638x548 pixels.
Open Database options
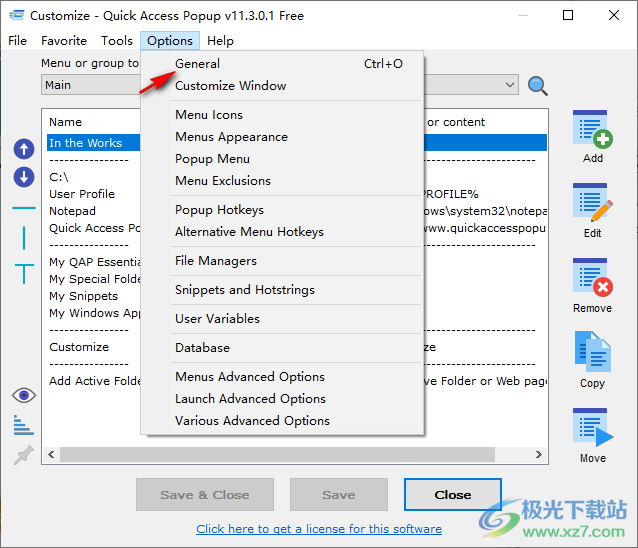282,347
